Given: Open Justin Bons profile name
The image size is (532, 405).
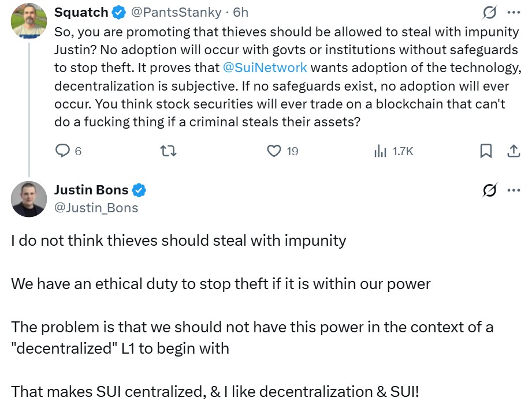Looking at the screenshot, I should coord(91,190).
